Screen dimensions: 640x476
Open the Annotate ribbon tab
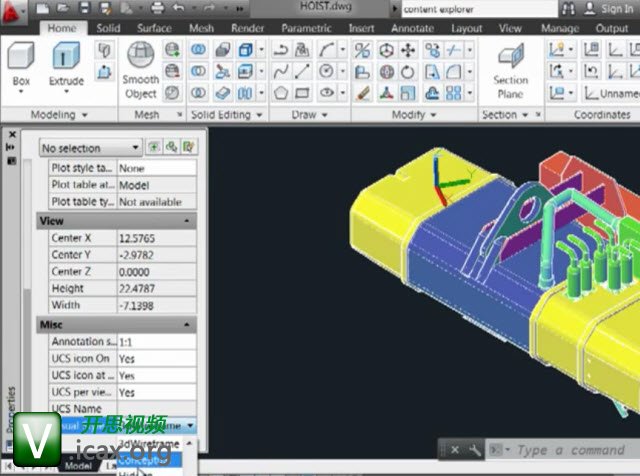pyautogui.click(x=412, y=29)
